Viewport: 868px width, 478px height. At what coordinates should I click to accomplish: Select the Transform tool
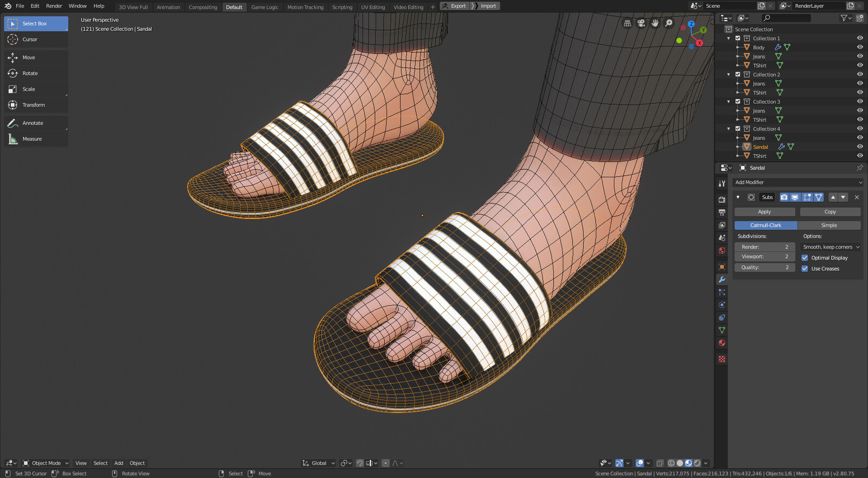click(x=36, y=105)
